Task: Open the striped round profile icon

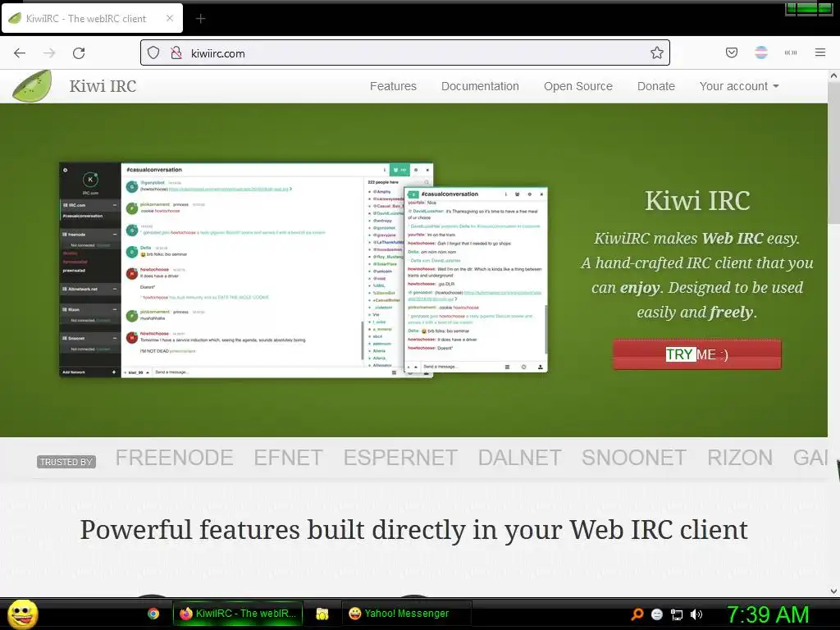Action: [760, 52]
